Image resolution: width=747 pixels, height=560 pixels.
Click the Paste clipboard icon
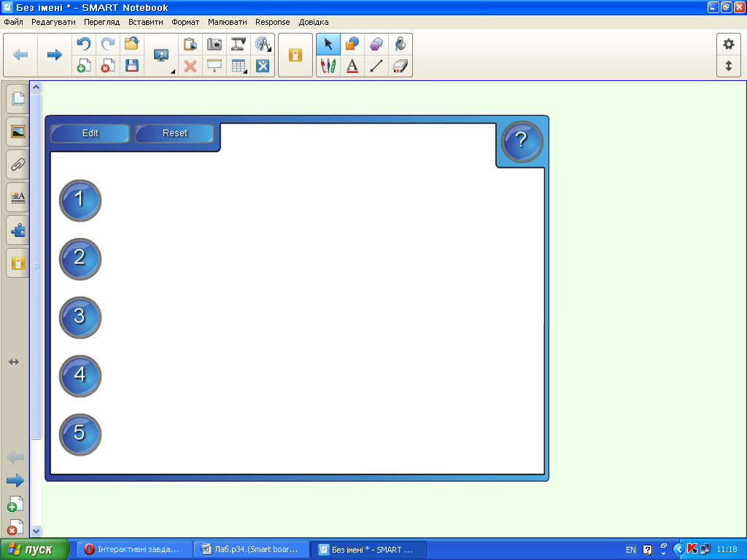tap(190, 44)
